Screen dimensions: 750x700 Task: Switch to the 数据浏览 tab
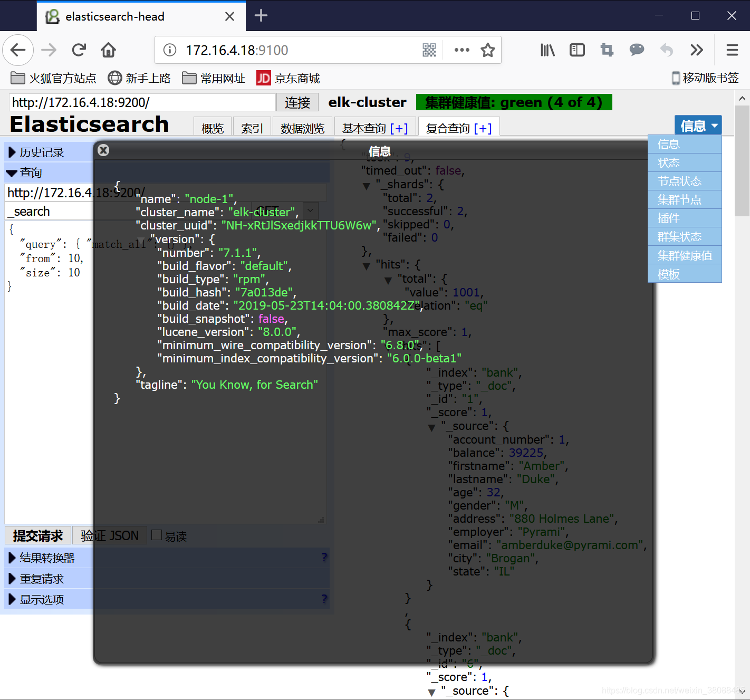coord(303,128)
